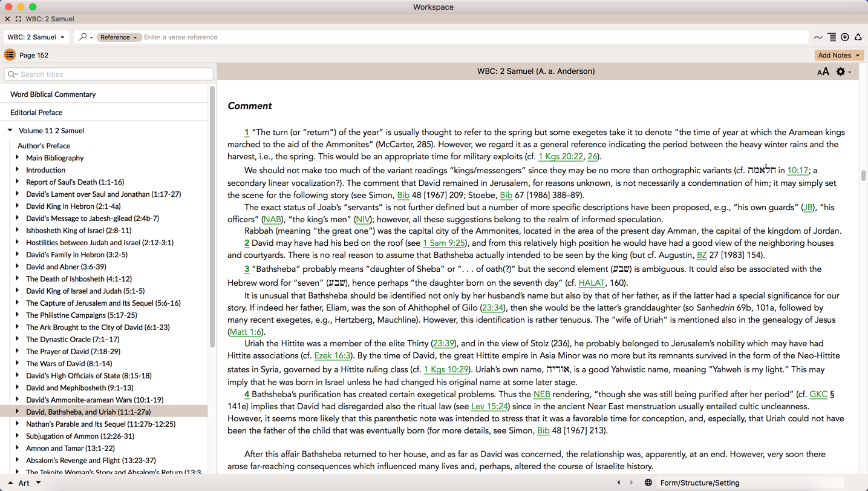The height and width of the screenshot is (491, 868).
Task: Open the Lev 15:24 link
Action: (x=489, y=407)
